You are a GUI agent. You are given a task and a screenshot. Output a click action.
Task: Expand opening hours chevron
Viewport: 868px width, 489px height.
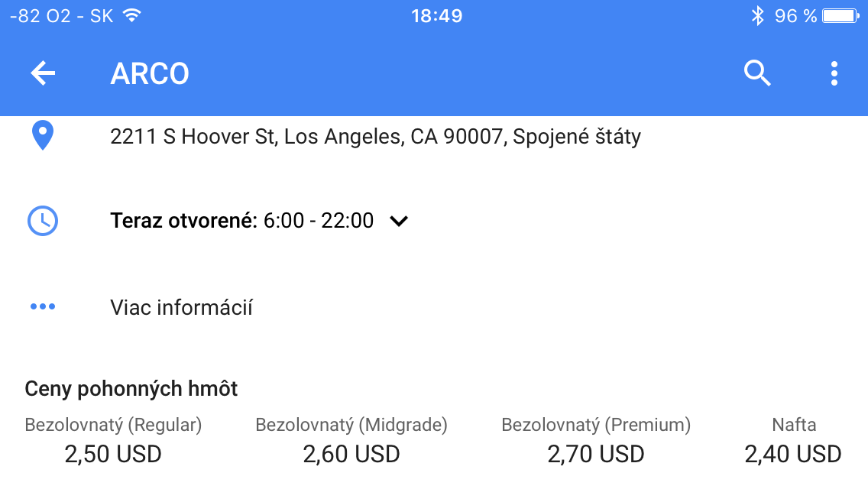click(x=399, y=222)
